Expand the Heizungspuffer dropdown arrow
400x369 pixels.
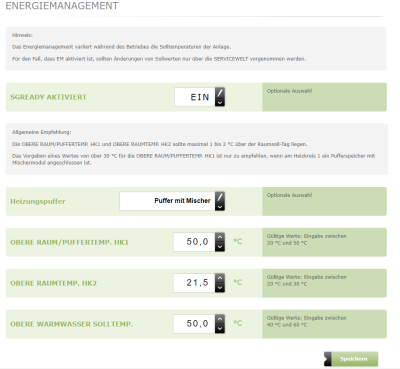pos(220,207)
